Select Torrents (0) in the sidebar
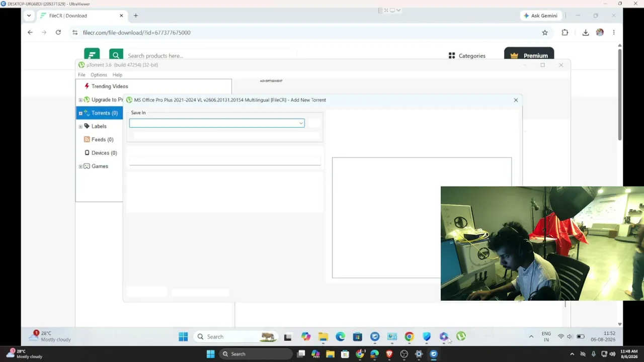Image resolution: width=644 pixels, height=362 pixels. (105, 113)
